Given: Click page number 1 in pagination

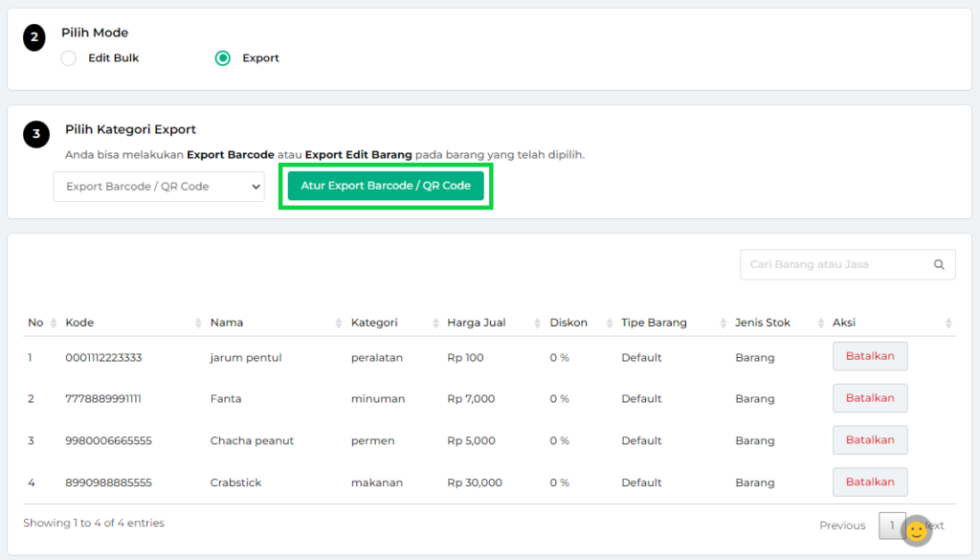Looking at the screenshot, I should pos(891,526).
